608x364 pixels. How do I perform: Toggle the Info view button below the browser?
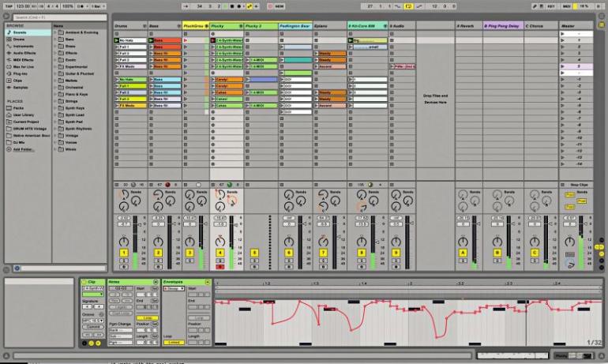click(x=6, y=268)
